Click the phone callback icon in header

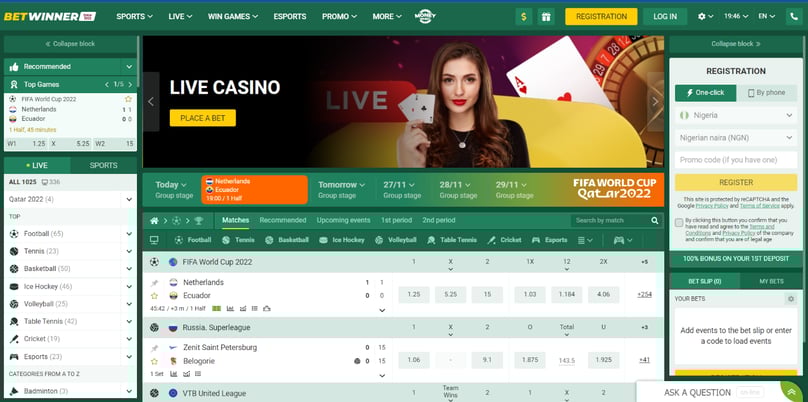(794, 16)
